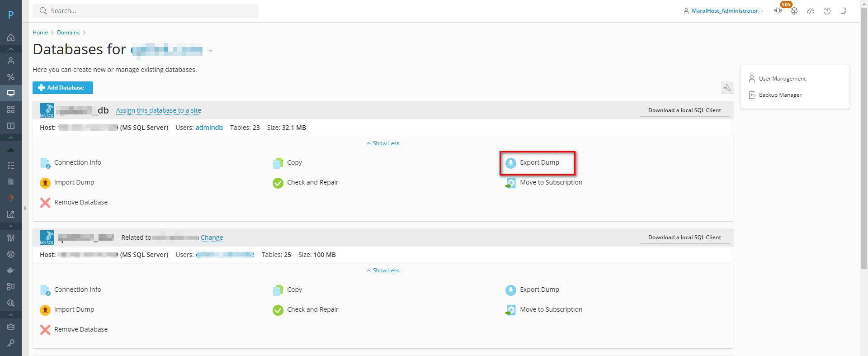Viewport: 868px width, 356px height.
Task: Open the Extensions blocks icon in sidebar
Action: (11, 287)
